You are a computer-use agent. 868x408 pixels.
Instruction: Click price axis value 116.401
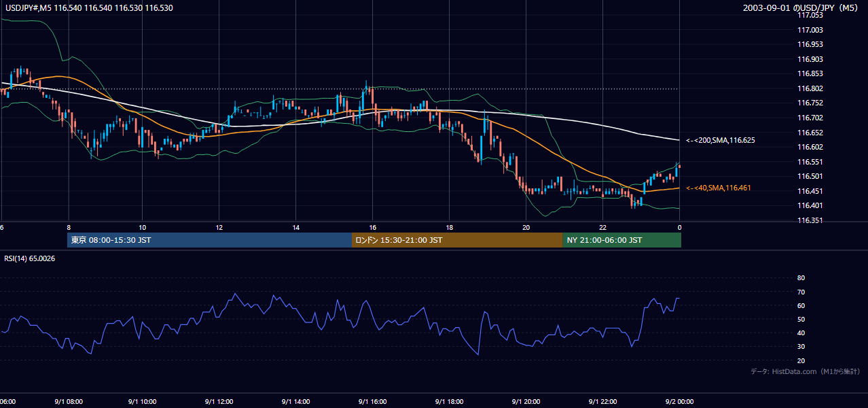(810, 205)
